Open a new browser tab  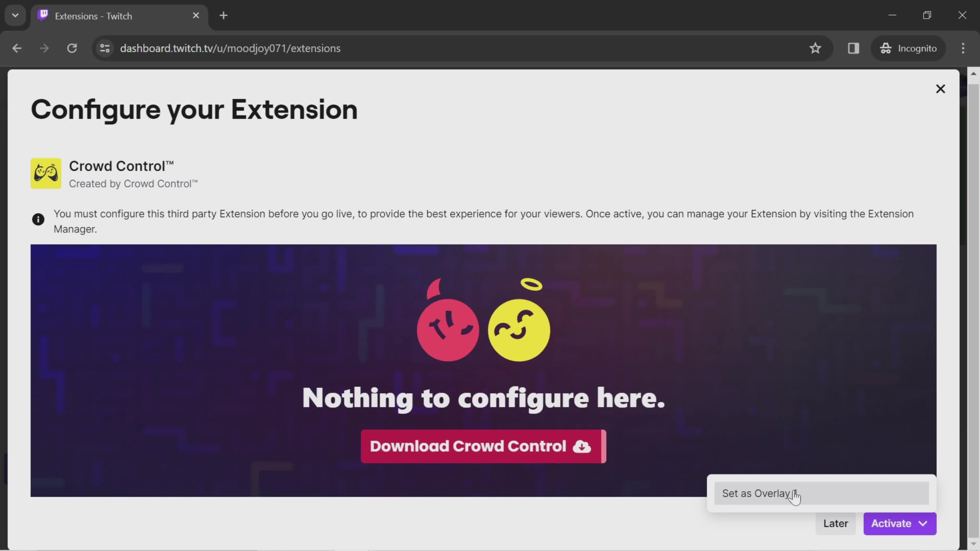224,16
